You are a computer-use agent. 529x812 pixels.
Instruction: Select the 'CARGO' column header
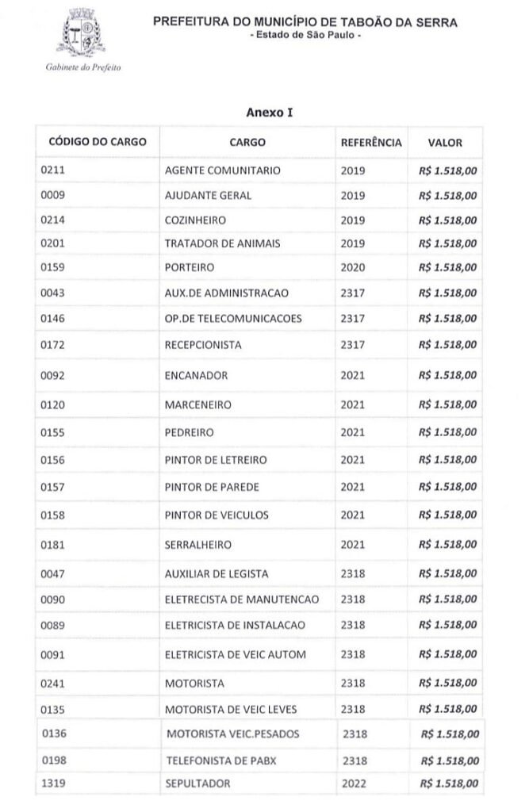tap(247, 143)
